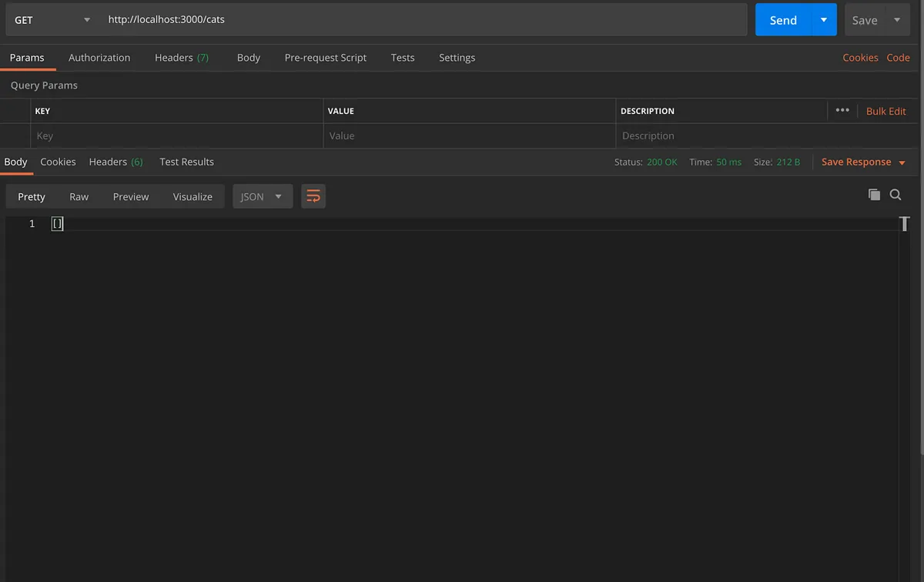Open the Test Results tab
This screenshot has height=582, width=924.
click(186, 162)
